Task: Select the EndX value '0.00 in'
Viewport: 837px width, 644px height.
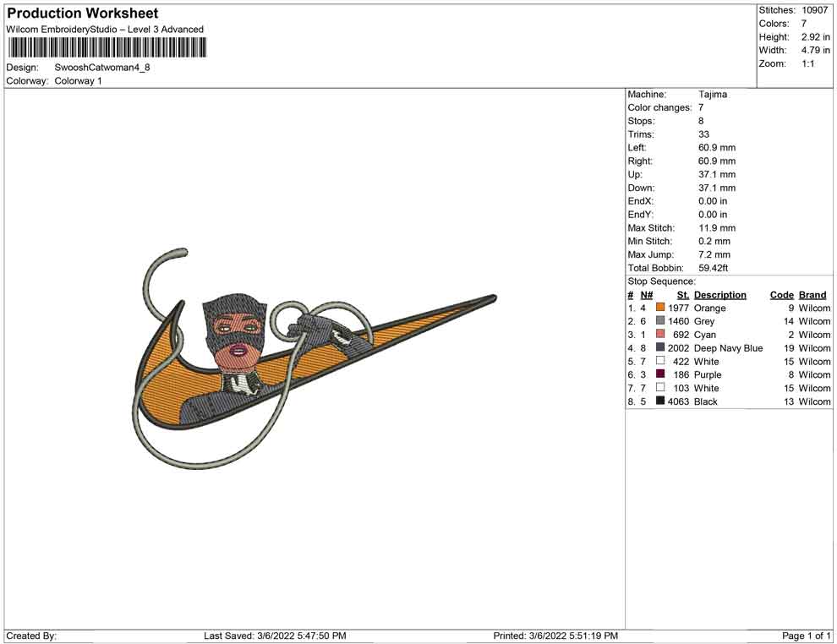Action: pyautogui.click(x=713, y=201)
